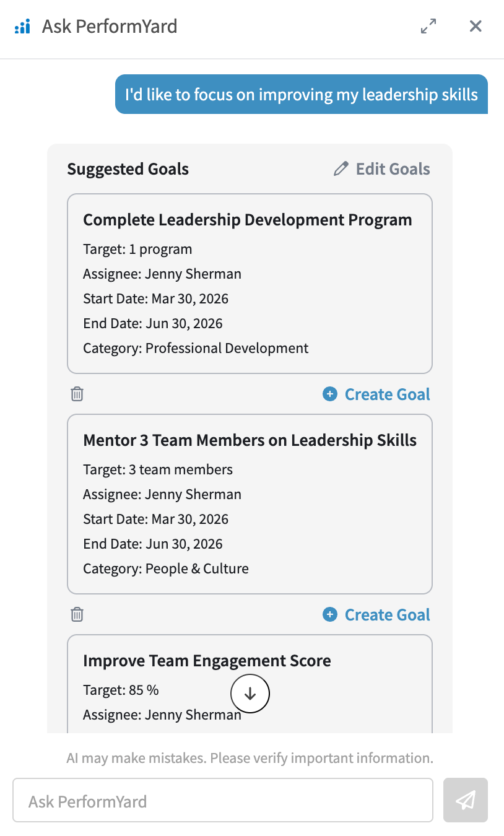Delete the Mentor 3 Team Members goal
This screenshot has width=504, height=836.
(x=77, y=614)
